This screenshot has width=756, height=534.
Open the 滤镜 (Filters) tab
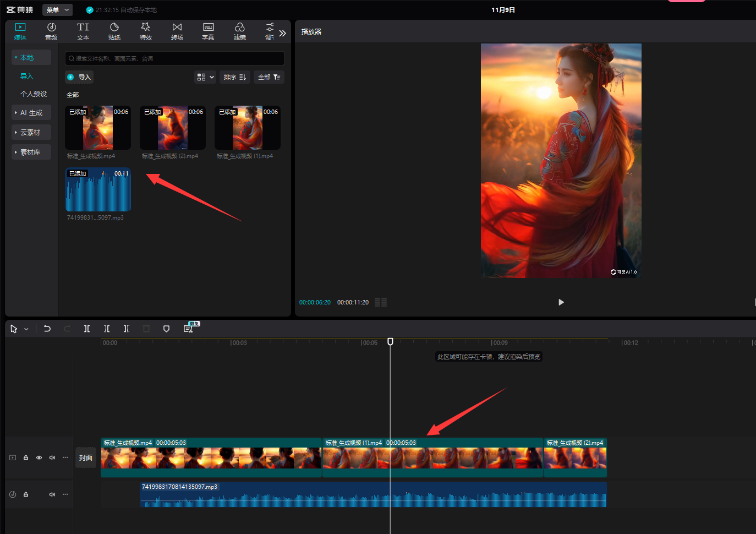click(240, 31)
